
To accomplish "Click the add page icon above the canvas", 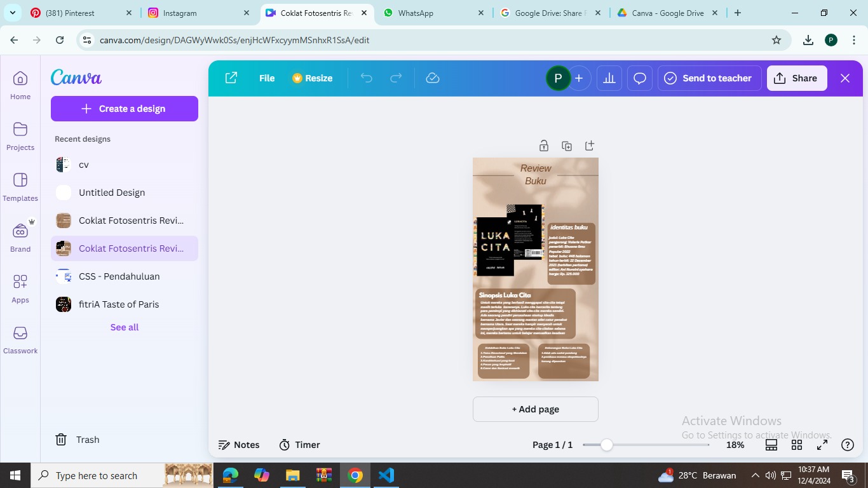I will click(x=590, y=146).
